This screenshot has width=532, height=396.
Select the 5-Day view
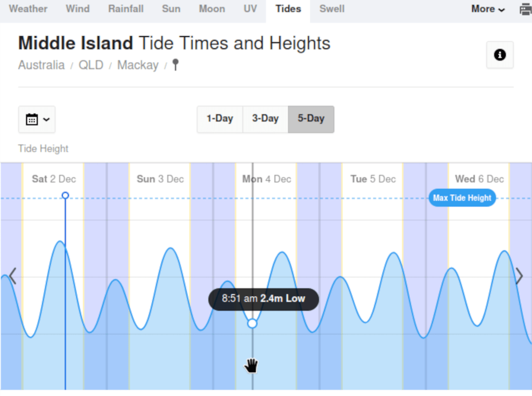[311, 119]
